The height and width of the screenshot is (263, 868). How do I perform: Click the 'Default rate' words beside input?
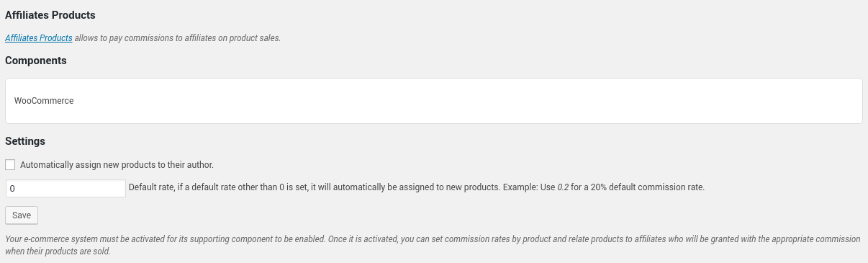pos(152,187)
